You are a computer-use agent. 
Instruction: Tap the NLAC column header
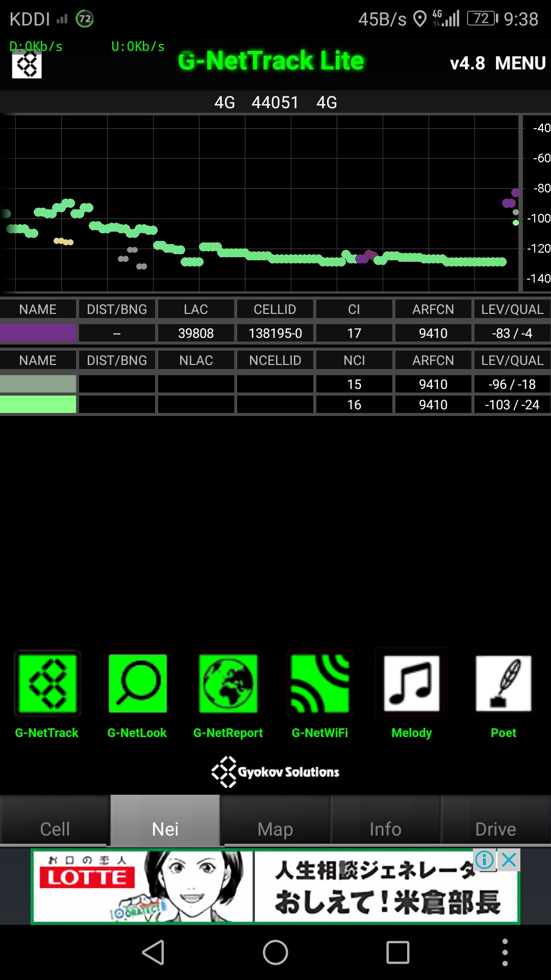point(196,360)
